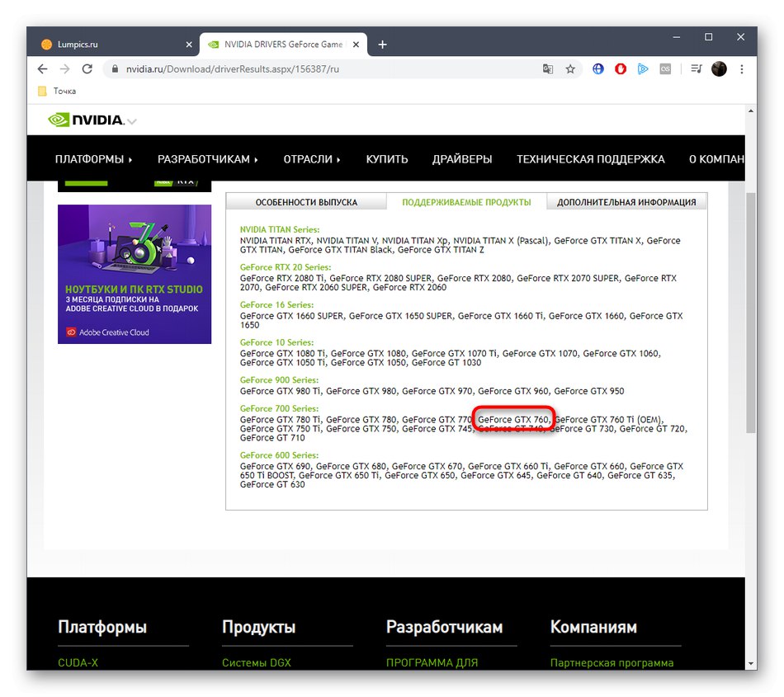Screen dimensions: 784x697
Task: Open the КУПИТЬ menu item
Action: (387, 159)
